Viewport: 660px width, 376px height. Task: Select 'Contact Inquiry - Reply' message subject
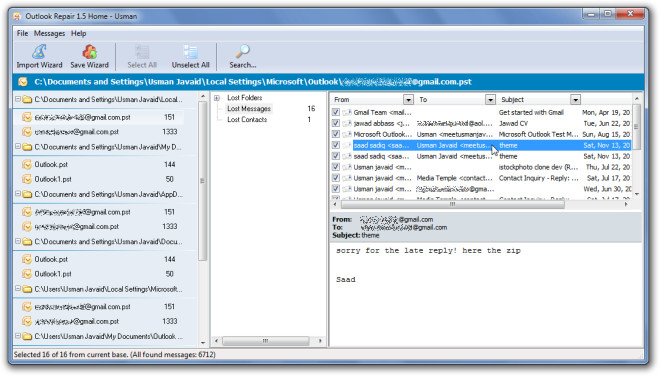(539, 178)
